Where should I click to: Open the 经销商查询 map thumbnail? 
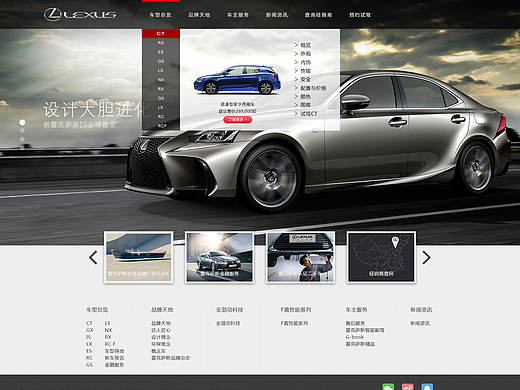[x=381, y=257]
